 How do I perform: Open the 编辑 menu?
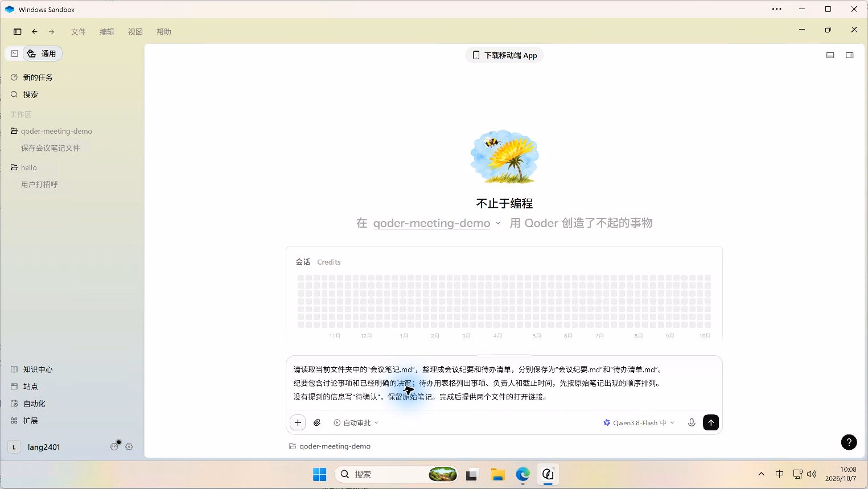coord(107,32)
